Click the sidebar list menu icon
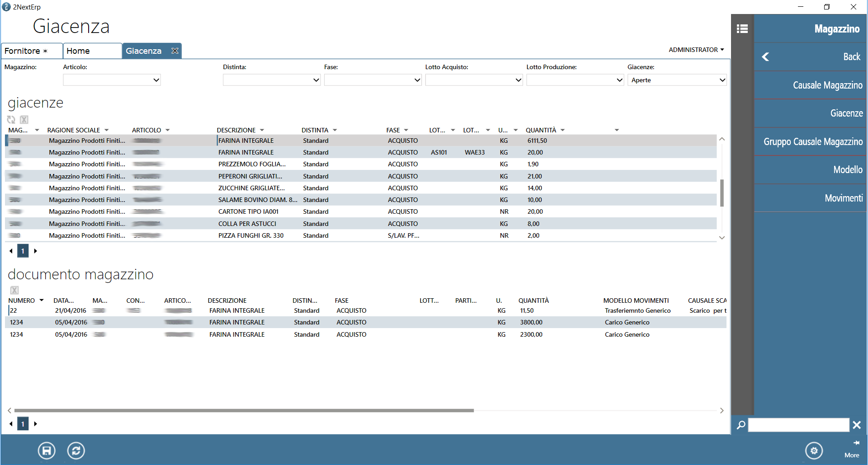Image resolution: width=868 pixels, height=465 pixels. (742, 29)
